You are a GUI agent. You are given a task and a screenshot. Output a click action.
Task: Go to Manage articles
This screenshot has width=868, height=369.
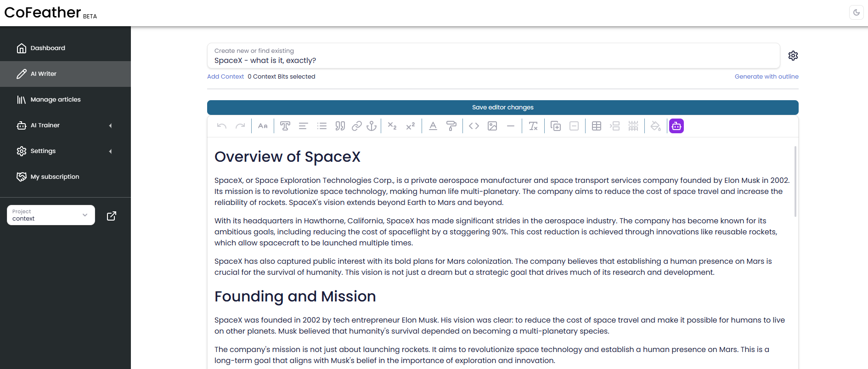(65, 100)
